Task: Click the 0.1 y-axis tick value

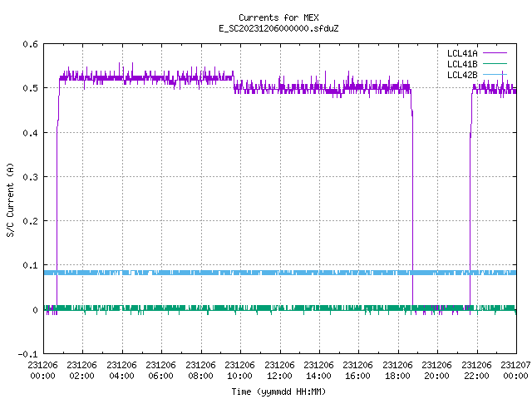Action: click(x=30, y=265)
